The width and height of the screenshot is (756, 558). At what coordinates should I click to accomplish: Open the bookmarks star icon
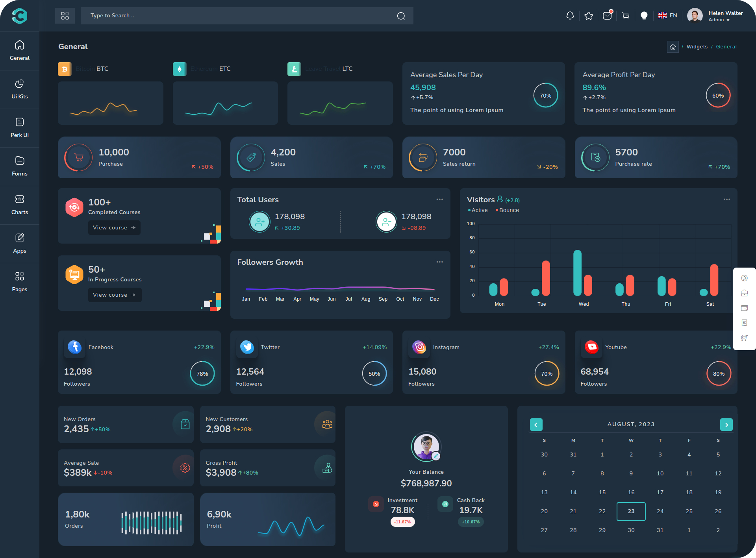pyautogui.click(x=588, y=16)
